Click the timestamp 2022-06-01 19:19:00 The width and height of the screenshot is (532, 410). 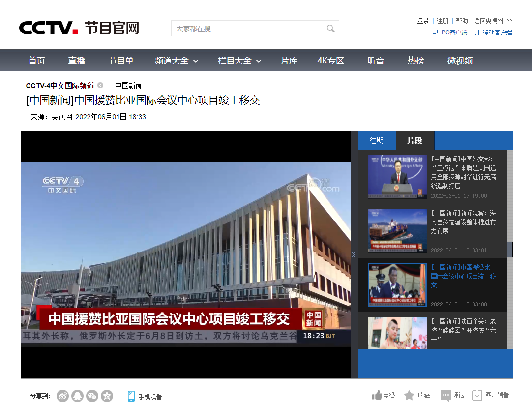pos(459,196)
